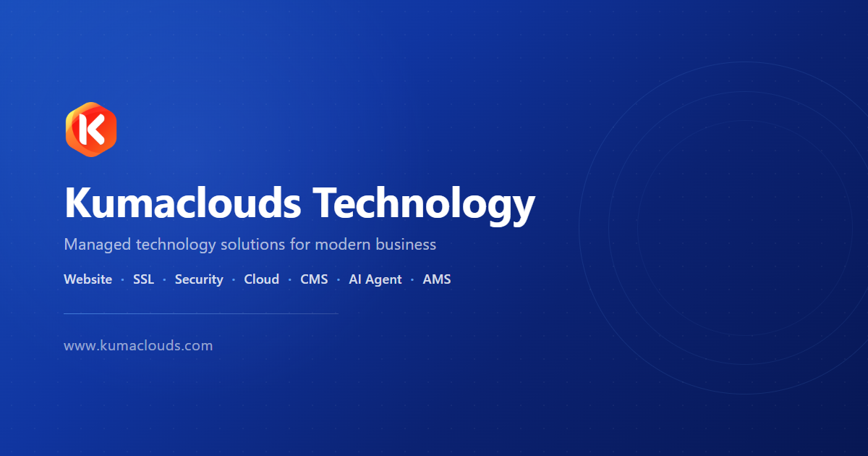Click the orange Kumaclouds K logo

click(91, 130)
